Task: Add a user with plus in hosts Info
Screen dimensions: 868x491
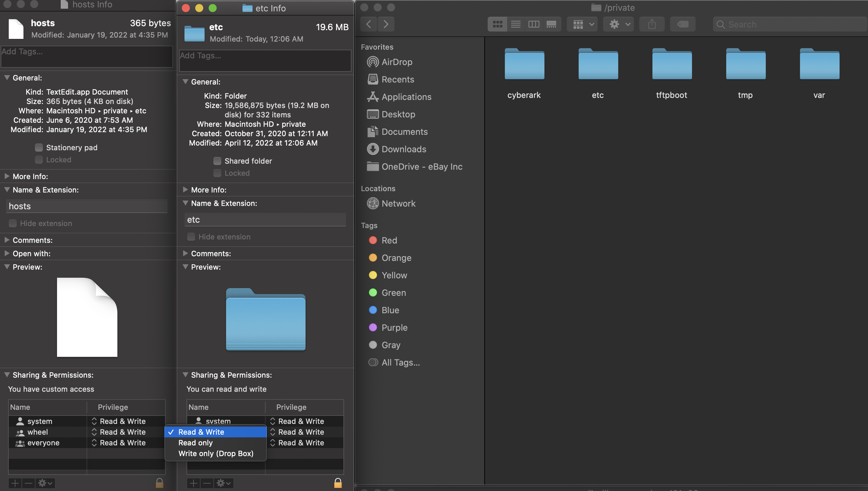Action: click(15, 484)
